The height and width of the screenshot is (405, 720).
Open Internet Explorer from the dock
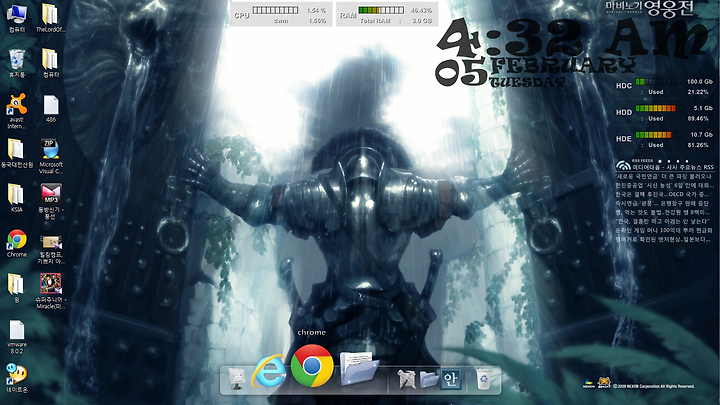pos(269,371)
